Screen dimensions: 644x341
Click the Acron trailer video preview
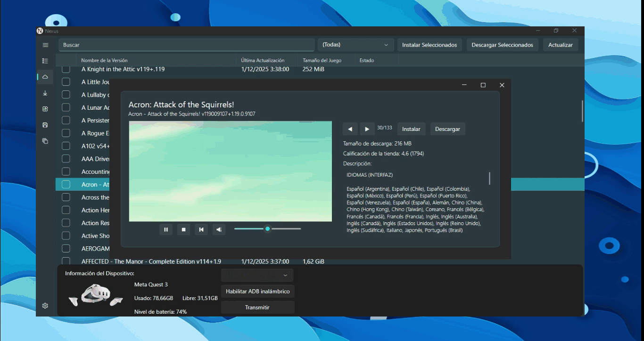tap(231, 171)
